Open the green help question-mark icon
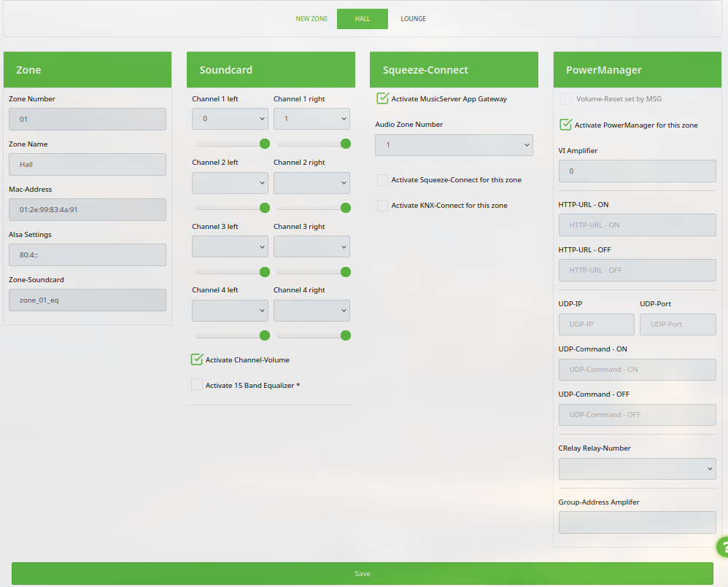Viewport: 728px width, 587px height. tap(722, 547)
